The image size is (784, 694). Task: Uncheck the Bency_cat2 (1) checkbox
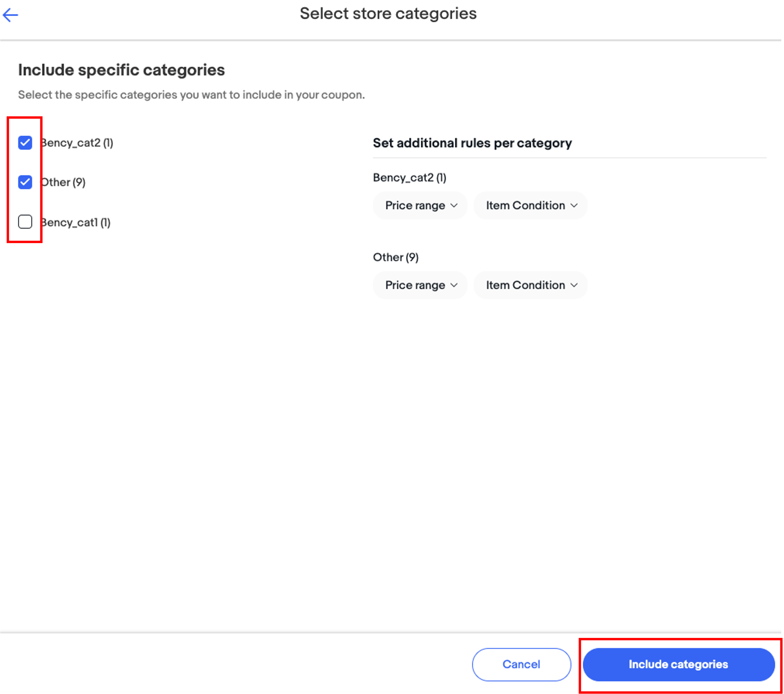tap(25, 142)
